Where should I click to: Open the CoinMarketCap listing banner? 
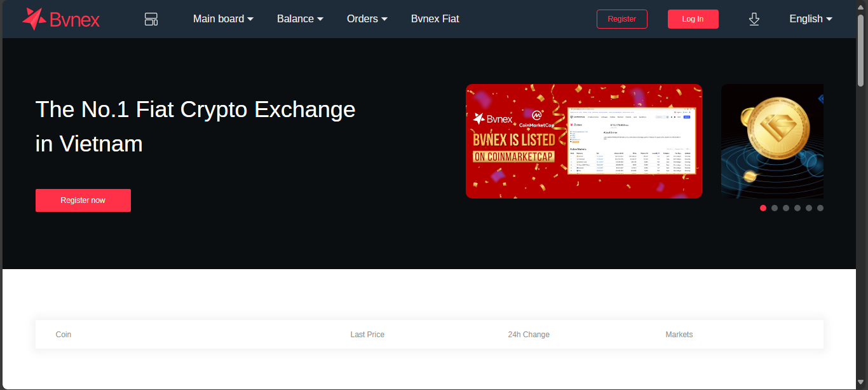click(x=583, y=141)
